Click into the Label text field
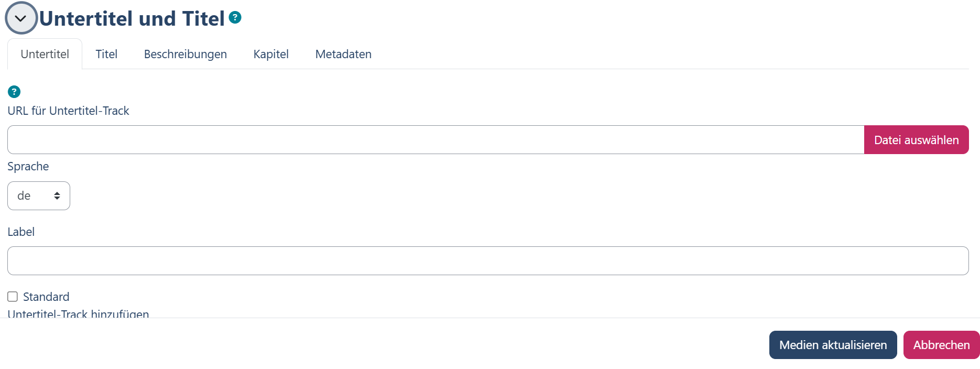980x369 pixels. tap(487, 261)
